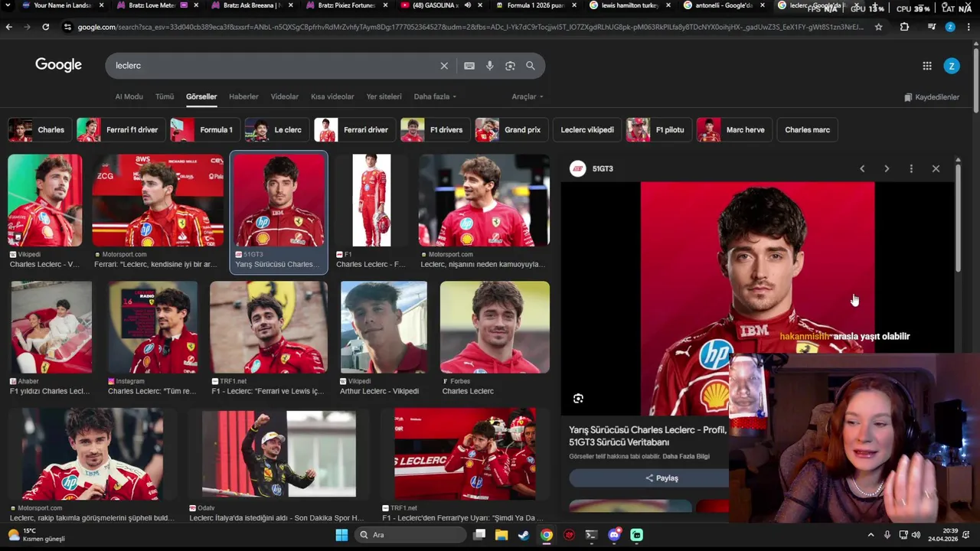Switch to the Videolar tab
This screenshot has width=980, height=551.
coord(285,96)
